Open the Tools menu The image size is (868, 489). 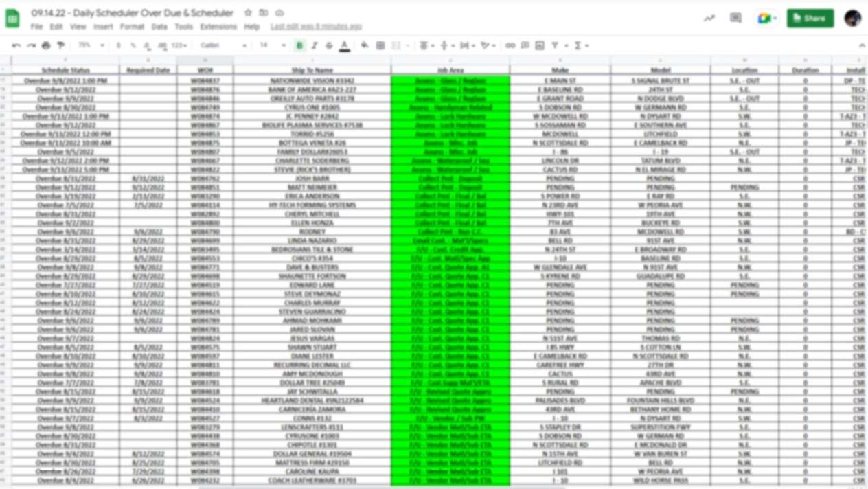click(x=183, y=27)
